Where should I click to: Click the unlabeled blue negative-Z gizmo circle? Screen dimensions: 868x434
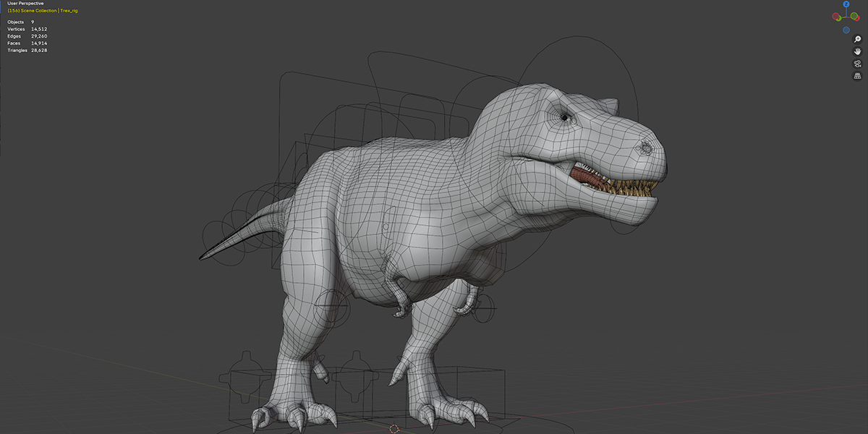click(846, 30)
